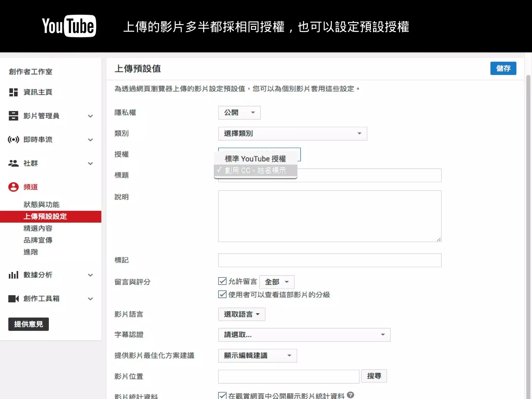Open the 顯示編輯建議 dropdown
The height and width of the screenshot is (399, 532).
click(257, 356)
